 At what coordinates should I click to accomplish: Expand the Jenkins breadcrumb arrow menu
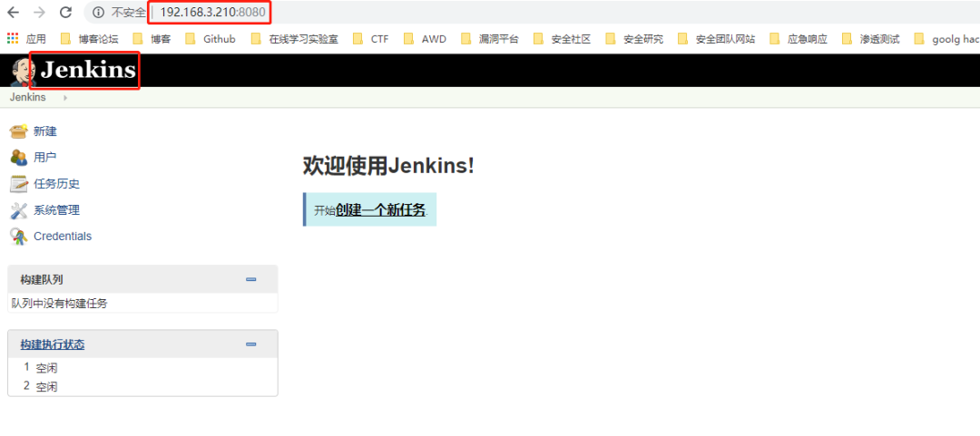coord(65,98)
